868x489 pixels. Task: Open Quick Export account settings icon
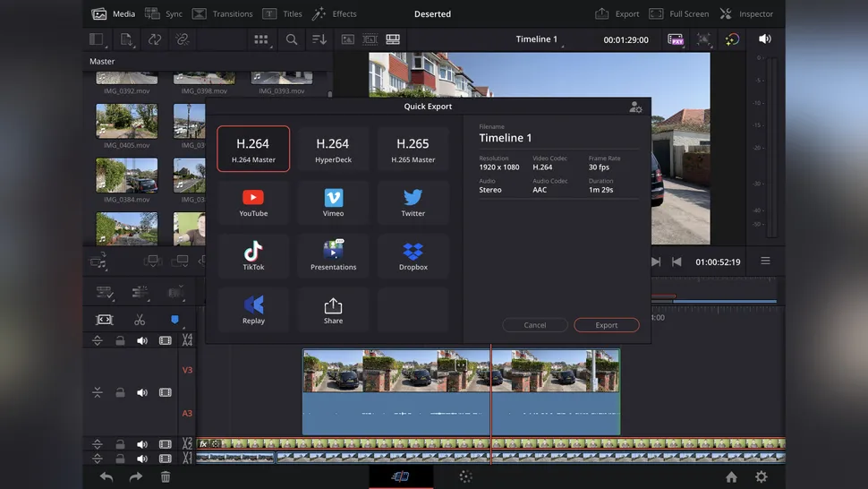click(635, 107)
